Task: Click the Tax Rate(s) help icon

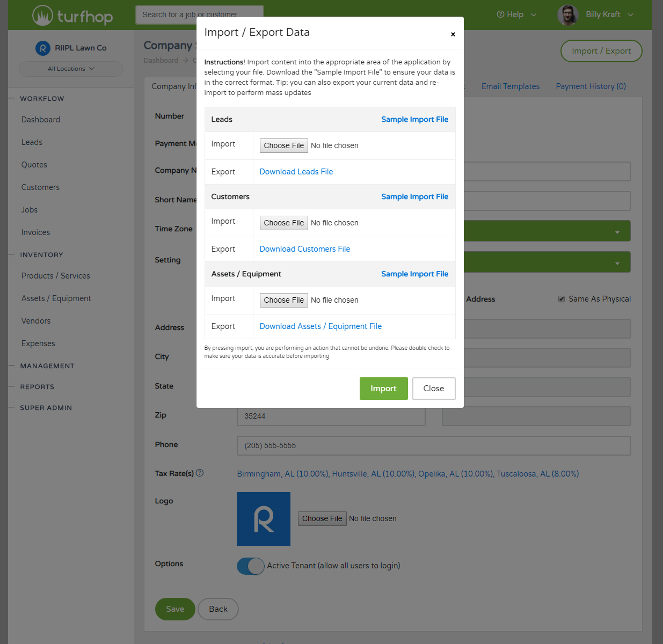Action: [200, 473]
